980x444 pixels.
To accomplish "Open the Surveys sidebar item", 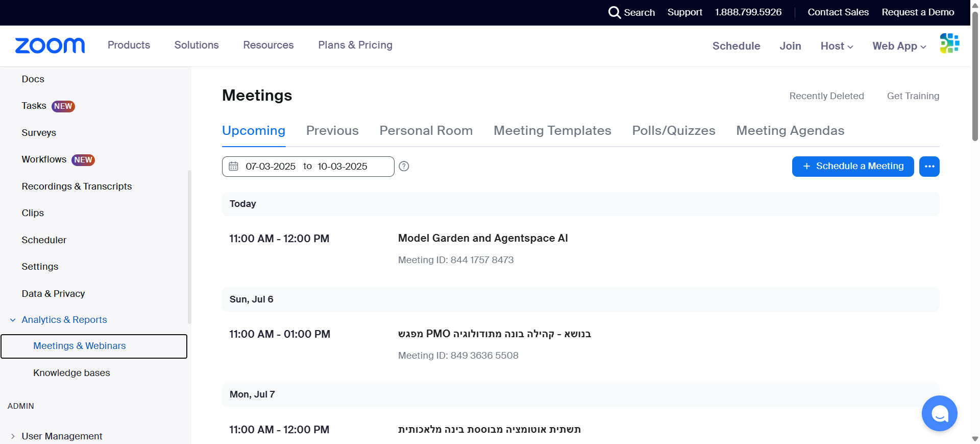I will 39,133.
